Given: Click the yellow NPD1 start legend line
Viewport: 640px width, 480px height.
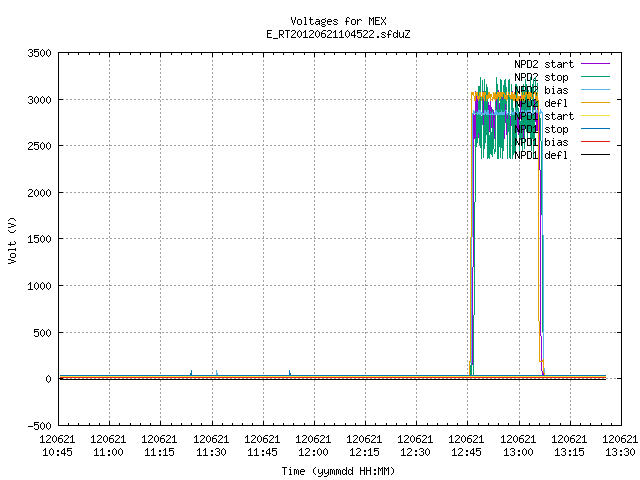Looking at the screenshot, I should (x=595, y=116).
